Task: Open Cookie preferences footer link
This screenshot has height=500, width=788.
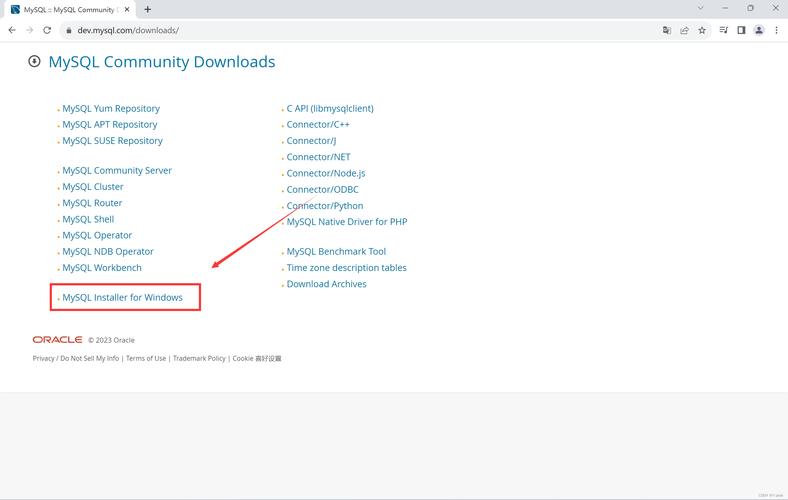Action: (257, 358)
